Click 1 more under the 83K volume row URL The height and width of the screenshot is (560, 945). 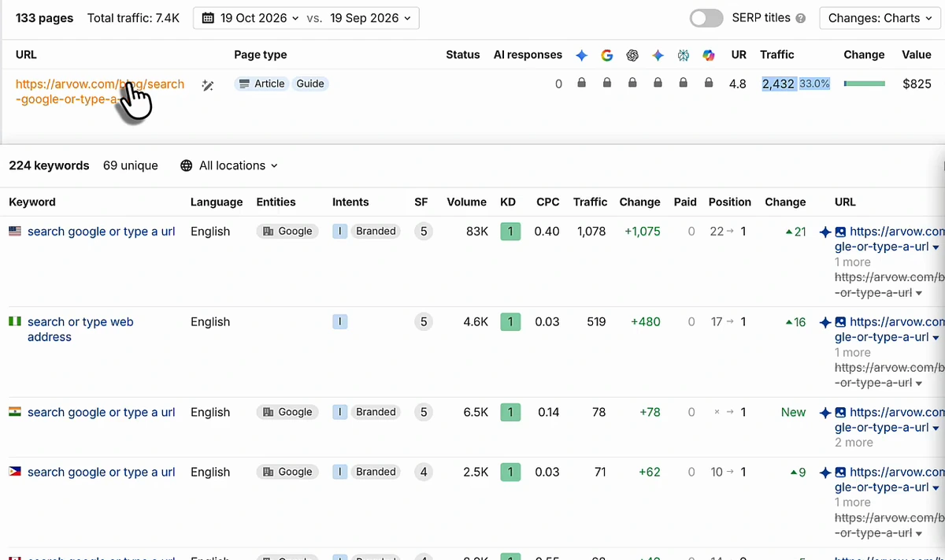(x=853, y=262)
